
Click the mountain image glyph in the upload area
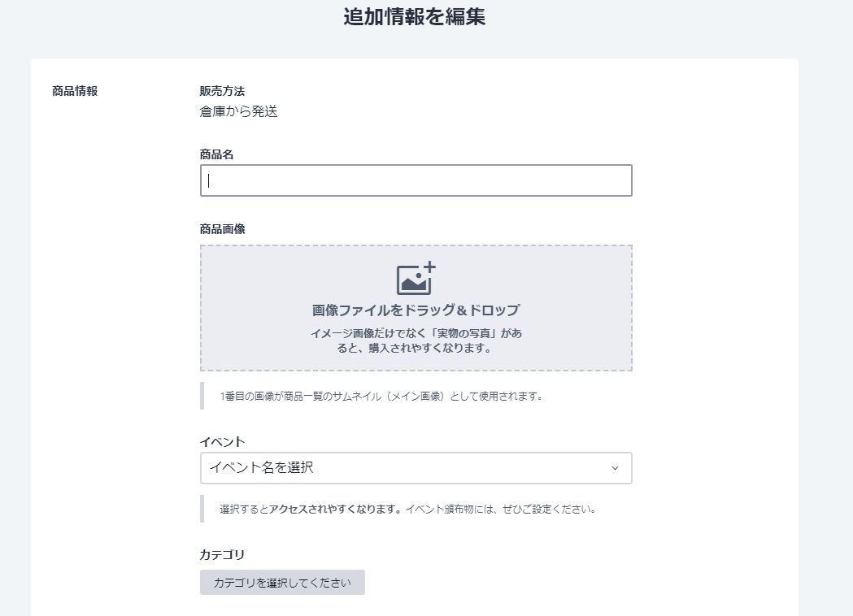tap(414, 281)
